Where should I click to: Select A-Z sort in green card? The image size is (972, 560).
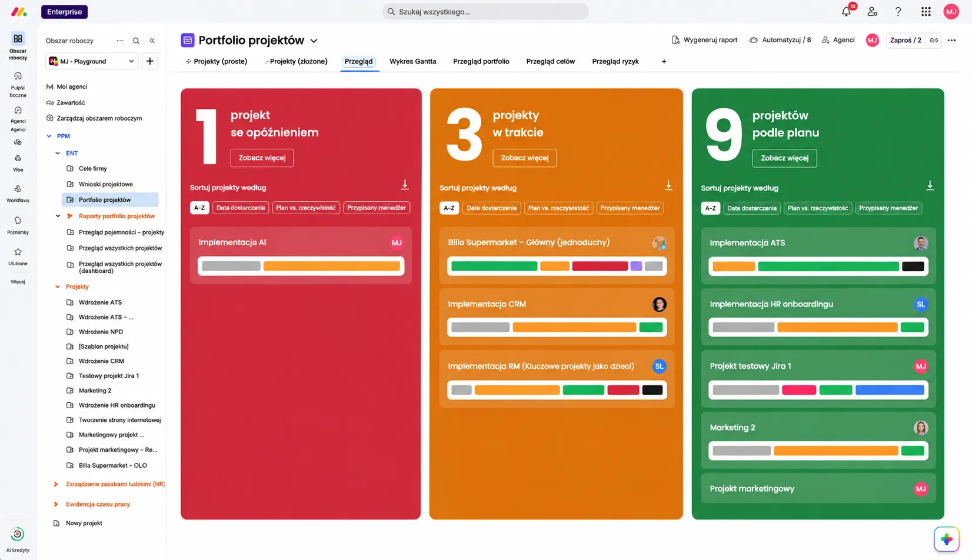point(711,208)
